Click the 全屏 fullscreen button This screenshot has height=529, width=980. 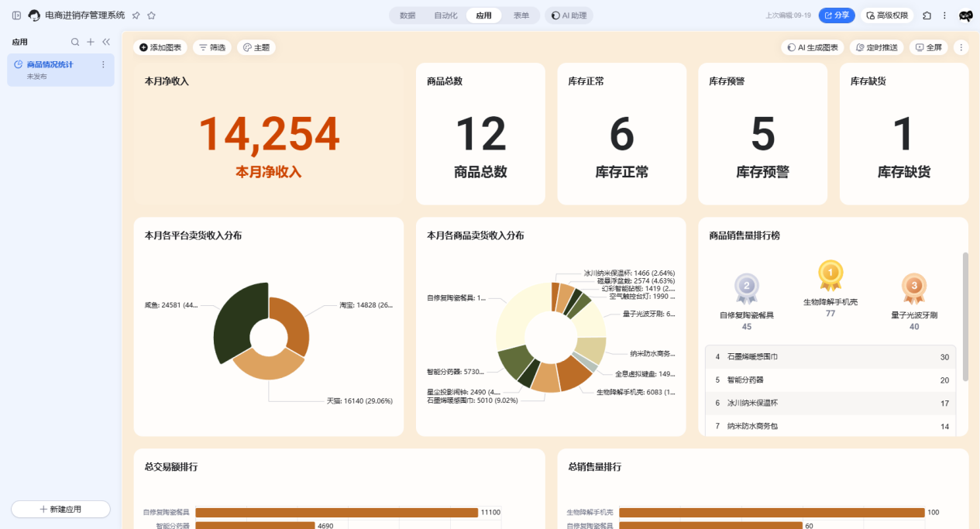click(x=928, y=48)
